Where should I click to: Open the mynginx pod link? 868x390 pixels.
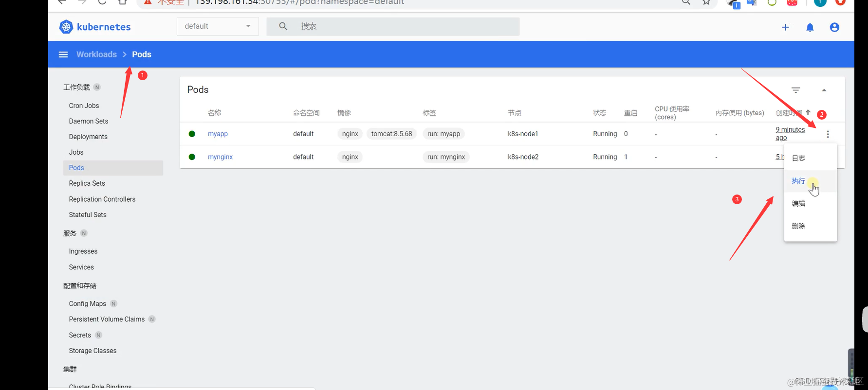[x=220, y=157]
